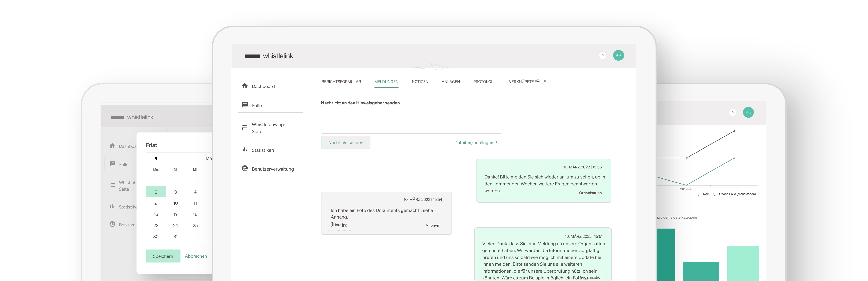This screenshot has height=281, width=868.
Task: Open the foto.jpg attachment link
Action: [341, 225]
